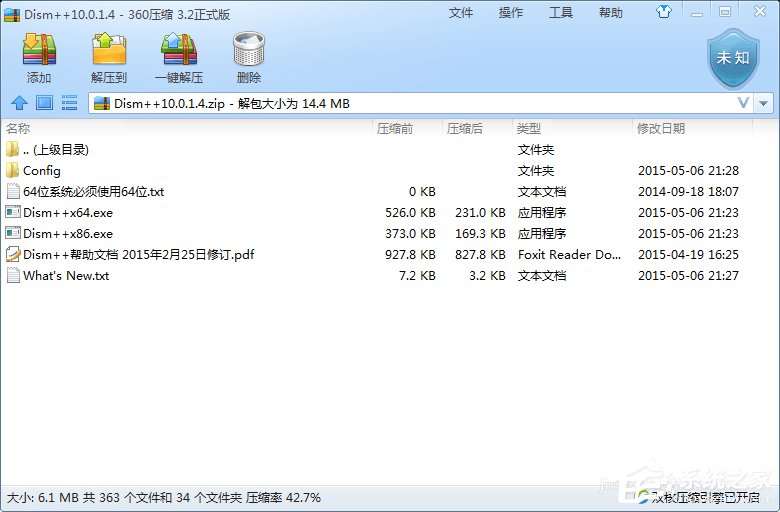Click the blue up-arrow parent directory icon

[x=19, y=103]
